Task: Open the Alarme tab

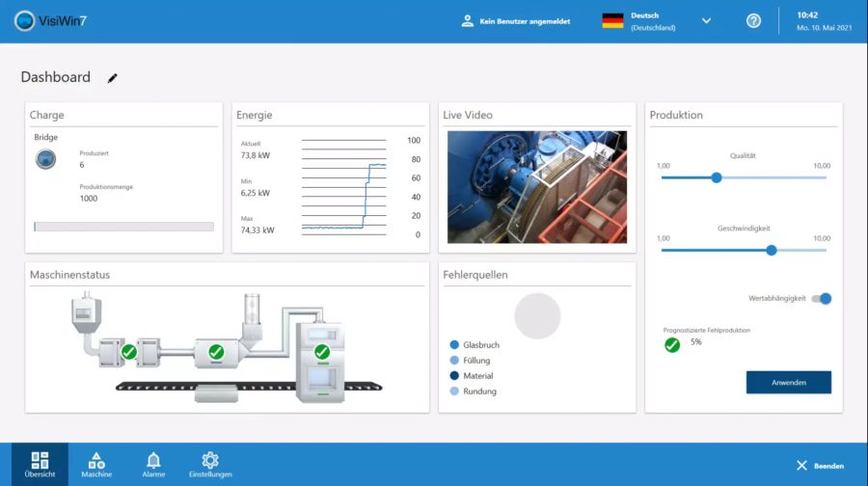Action: tap(153, 465)
